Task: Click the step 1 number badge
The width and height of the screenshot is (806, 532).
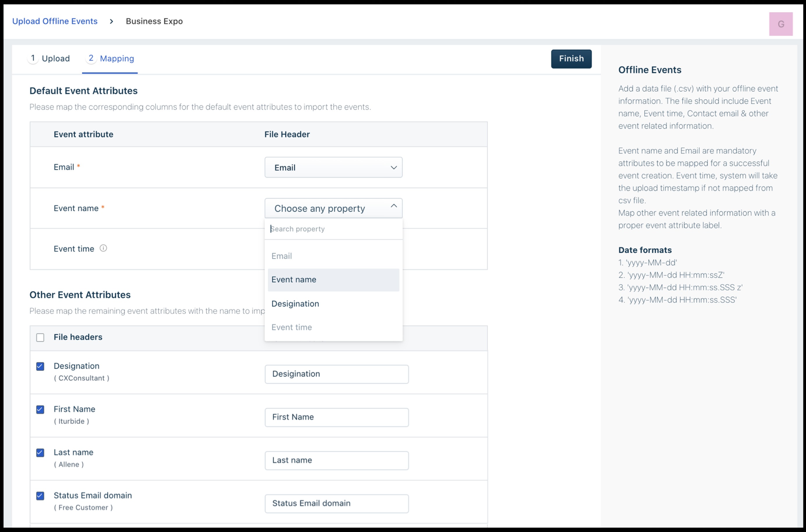Action: (33, 58)
